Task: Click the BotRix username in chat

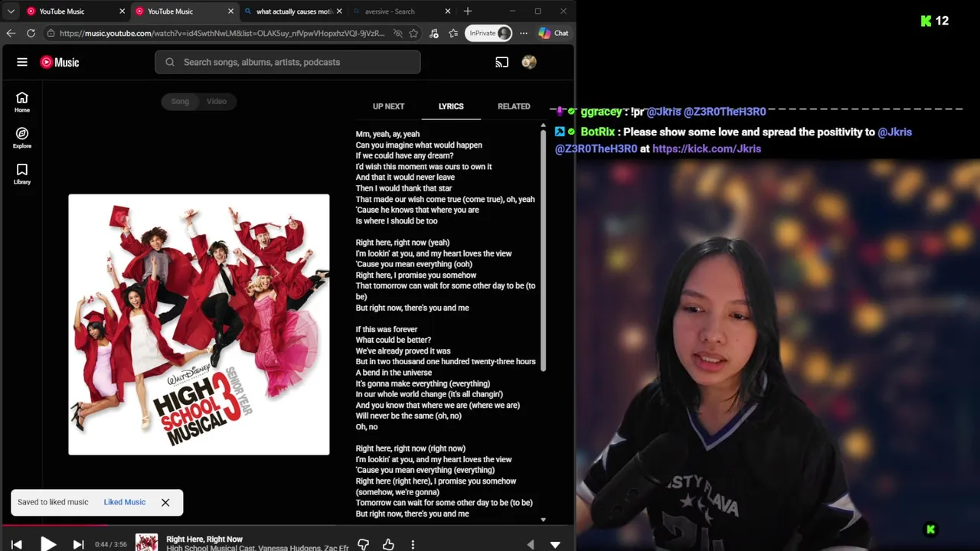Action: [598, 132]
